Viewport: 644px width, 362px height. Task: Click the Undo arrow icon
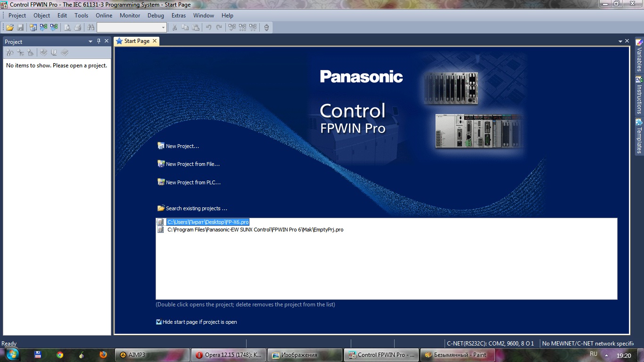coord(208,27)
